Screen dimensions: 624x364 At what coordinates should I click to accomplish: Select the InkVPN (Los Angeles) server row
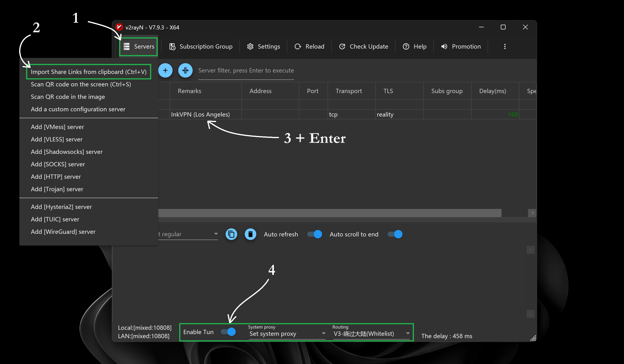click(x=347, y=114)
